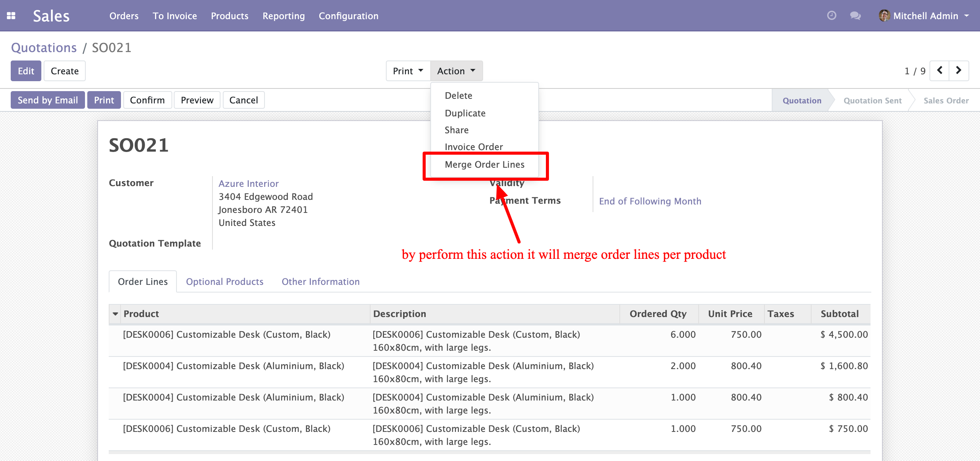Go to previous record arrow
This screenshot has width=980, height=461.
point(939,70)
